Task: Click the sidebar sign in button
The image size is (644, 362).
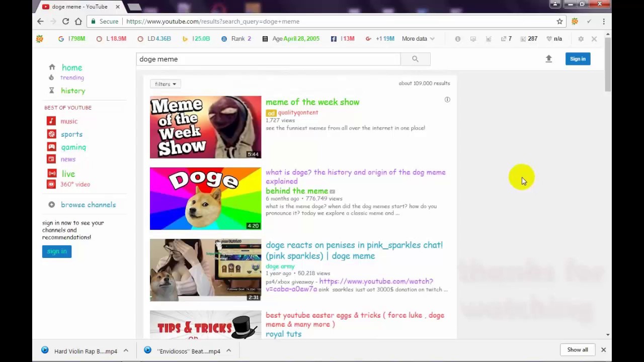Action: click(x=57, y=251)
